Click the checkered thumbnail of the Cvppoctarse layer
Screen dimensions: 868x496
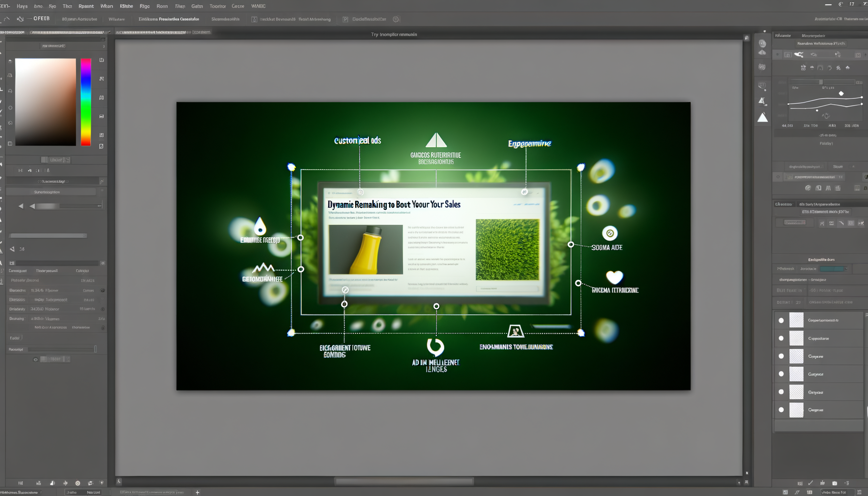(x=797, y=338)
